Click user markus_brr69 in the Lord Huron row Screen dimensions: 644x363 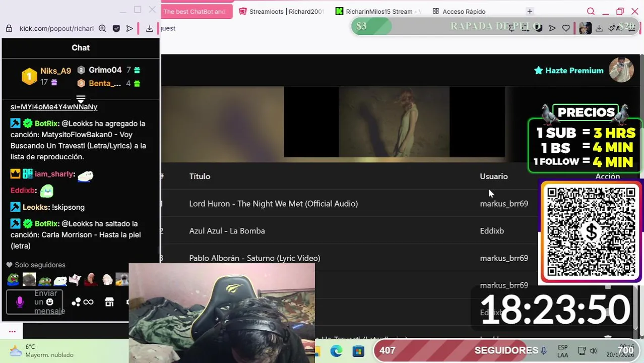(504, 204)
